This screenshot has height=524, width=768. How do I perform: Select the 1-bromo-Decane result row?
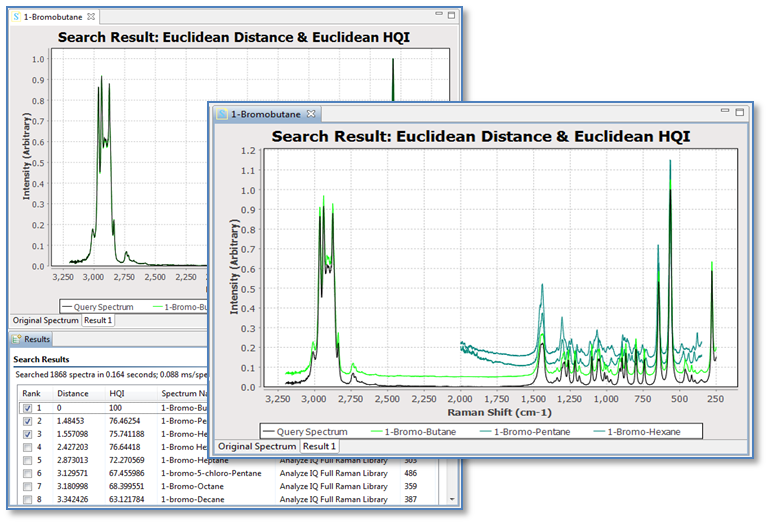(230, 500)
